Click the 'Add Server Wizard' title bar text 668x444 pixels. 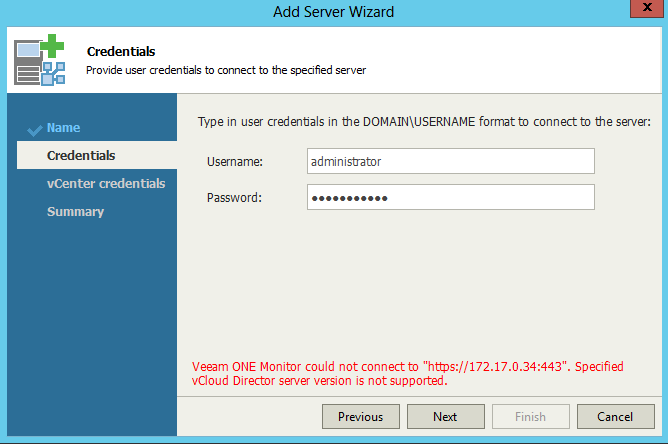click(334, 12)
